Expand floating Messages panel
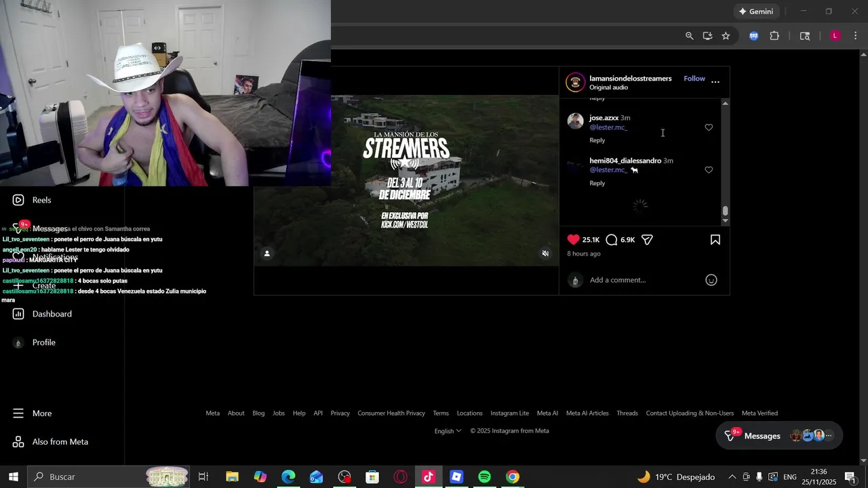Screen dimensions: 868x488 pos(779,436)
